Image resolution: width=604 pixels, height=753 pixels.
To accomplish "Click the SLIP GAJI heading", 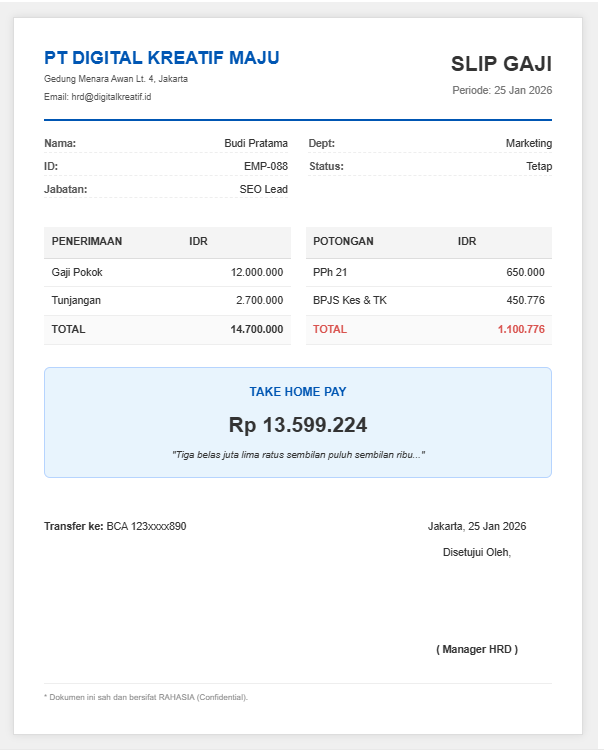I will (x=501, y=65).
